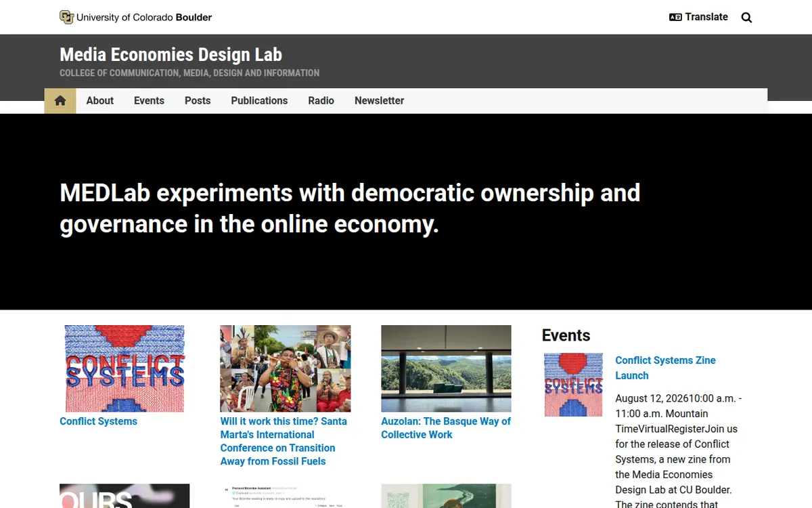
Task: Open Auzolan: The Basque Way article link
Action: [446, 428]
